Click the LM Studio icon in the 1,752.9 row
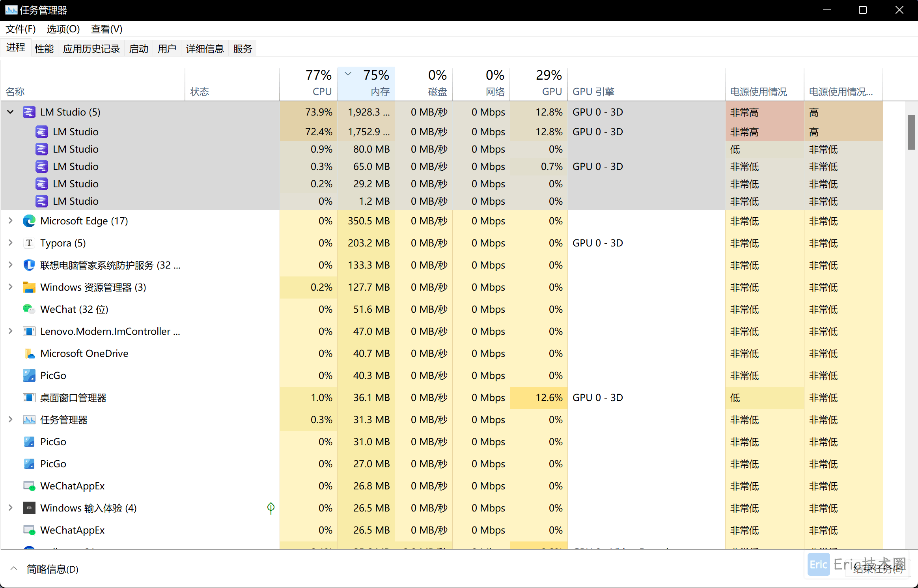This screenshot has width=918, height=588. click(x=42, y=132)
